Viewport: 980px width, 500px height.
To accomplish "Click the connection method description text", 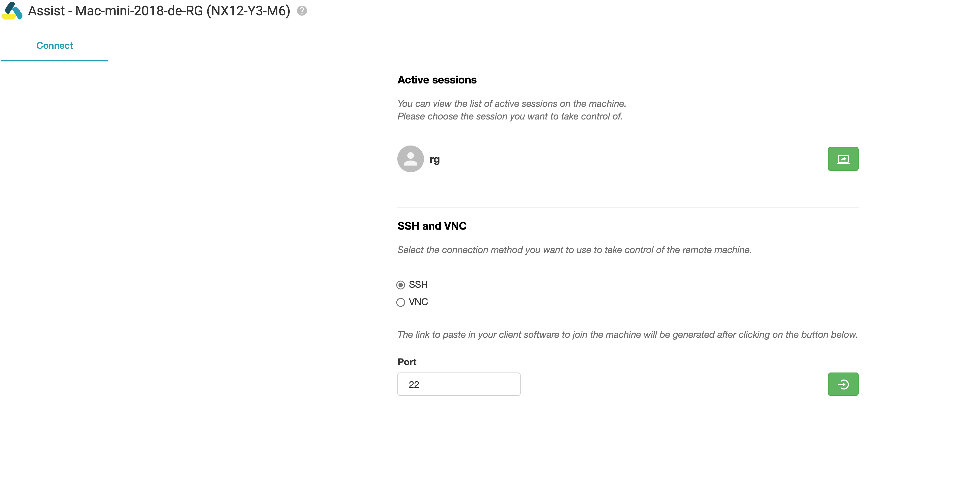I will click(574, 250).
